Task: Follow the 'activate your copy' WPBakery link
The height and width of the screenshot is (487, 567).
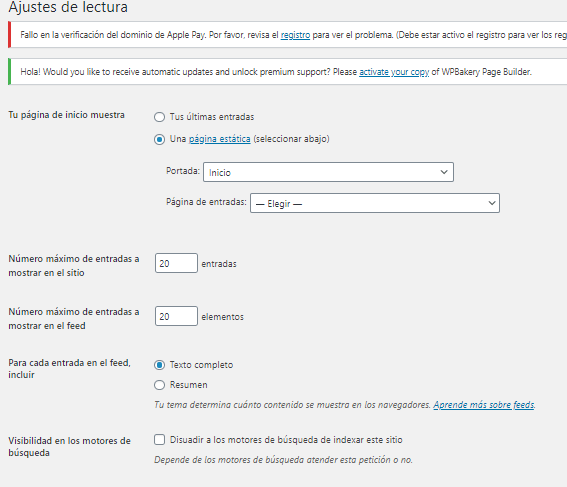Action: pos(394,72)
